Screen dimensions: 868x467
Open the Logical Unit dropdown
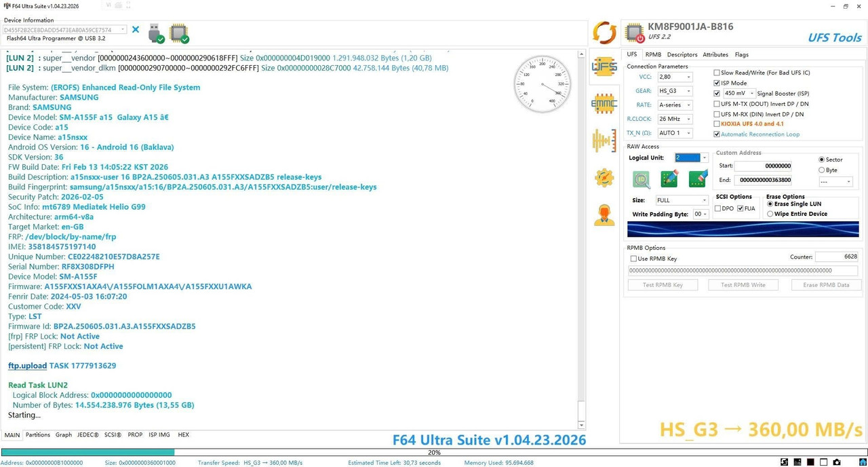click(x=691, y=157)
